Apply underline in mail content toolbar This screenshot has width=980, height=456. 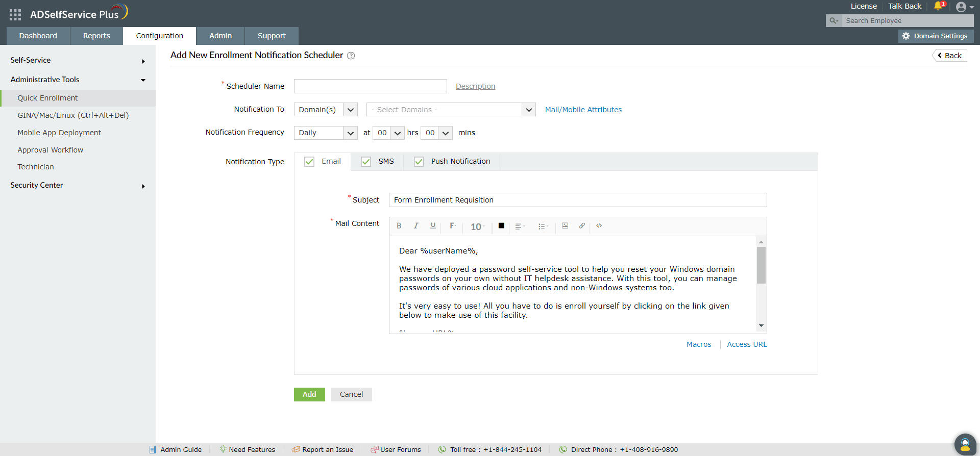click(x=433, y=226)
